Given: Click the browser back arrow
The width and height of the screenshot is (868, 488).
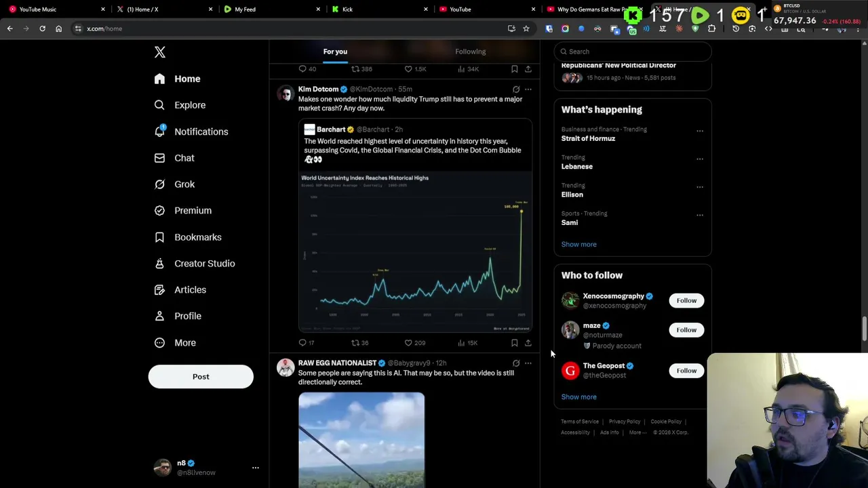Looking at the screenshot, I should tap(9, 28).
